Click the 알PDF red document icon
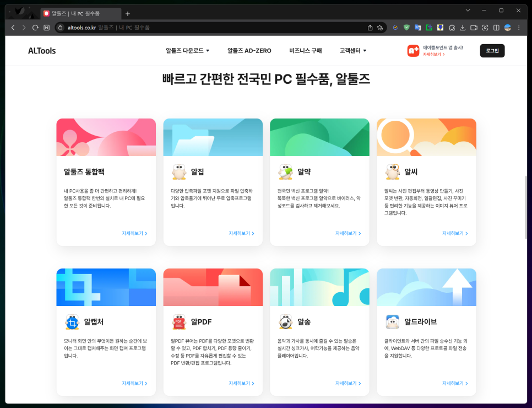The width and height of the screenshot is (532, 408). tap(179, 322)
